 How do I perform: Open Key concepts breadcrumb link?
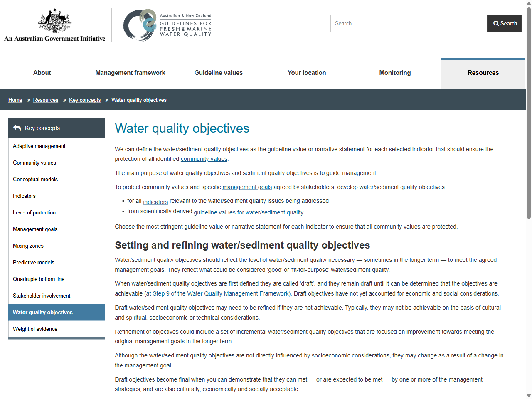(85, 100)
